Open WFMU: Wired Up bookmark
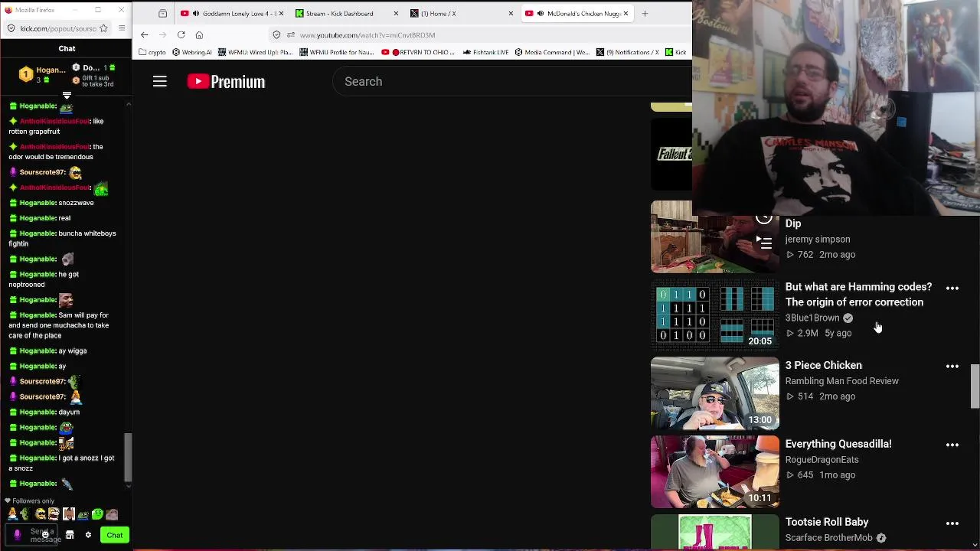Image resolution: width=980 pixels, height=551 pixels. click(255, 52)
